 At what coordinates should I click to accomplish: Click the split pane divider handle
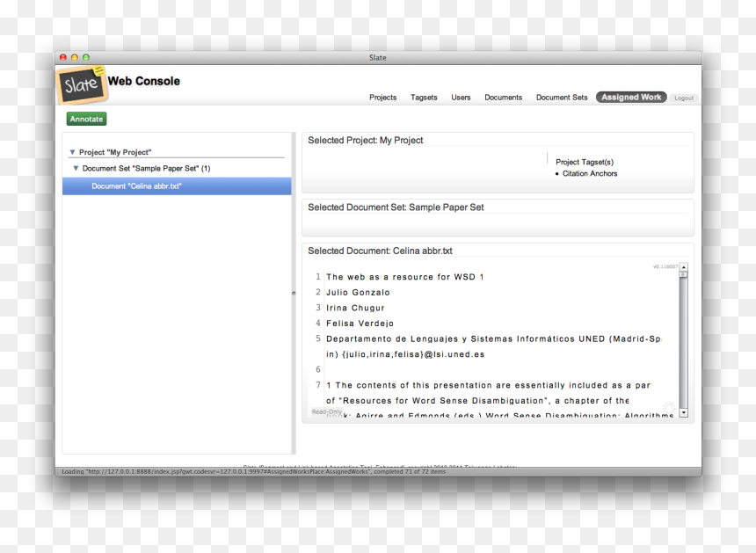[x=294, y=293]
